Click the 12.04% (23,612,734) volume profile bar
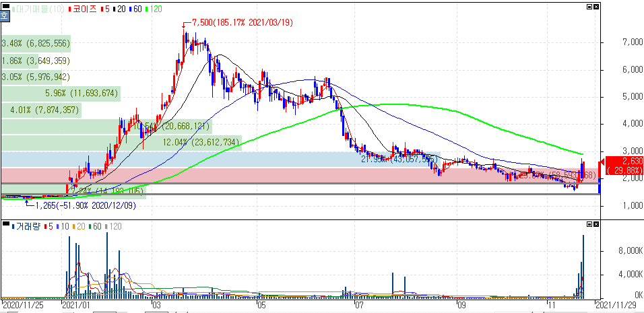This screenshot has height=313, width=644. click(121, 142)
